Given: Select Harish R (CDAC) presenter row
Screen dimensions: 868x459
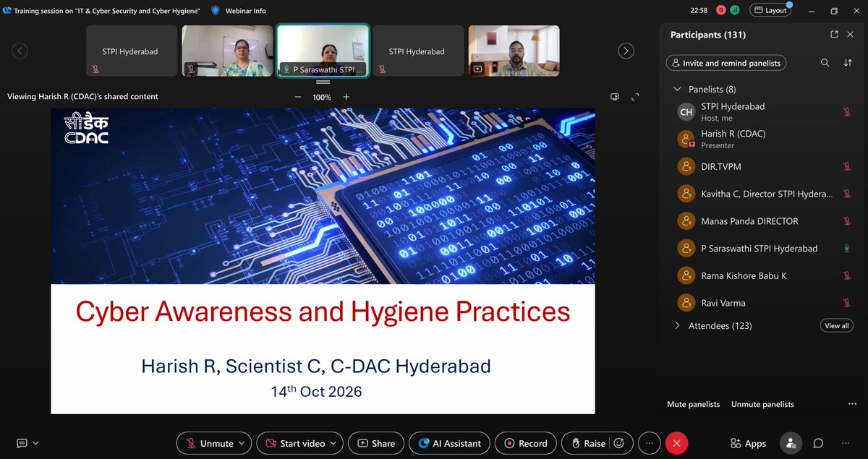Looking at the screenshot, I should tap(763, 139).
